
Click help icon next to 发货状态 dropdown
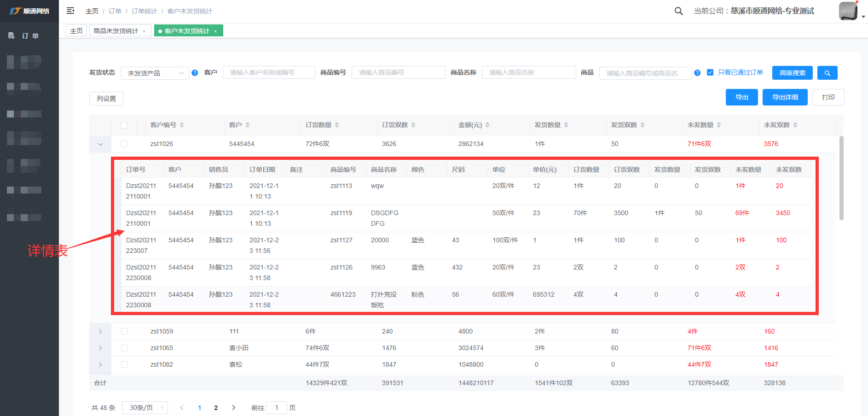click(x=195, y=73)
